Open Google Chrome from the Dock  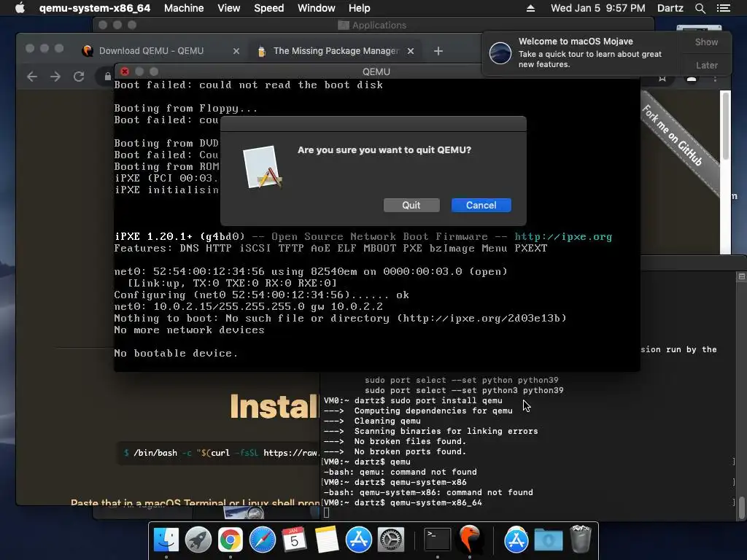pyautogui.click(x=230, y=540)
